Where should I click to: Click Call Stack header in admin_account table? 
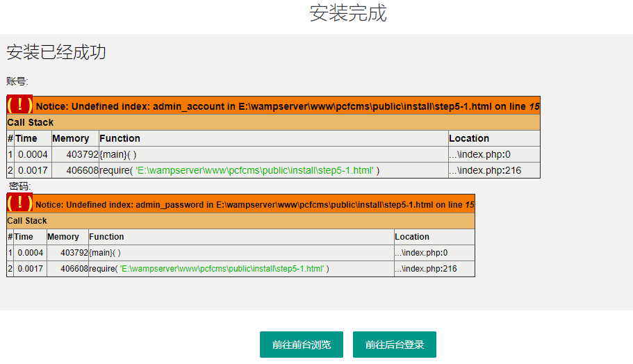tap(31, 122)
